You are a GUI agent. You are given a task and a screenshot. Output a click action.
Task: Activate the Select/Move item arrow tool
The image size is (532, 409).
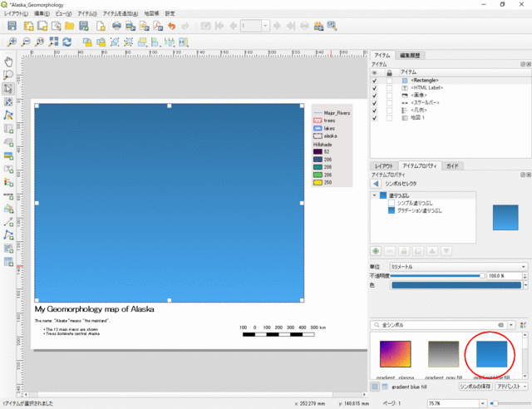[x=8, y=88]
